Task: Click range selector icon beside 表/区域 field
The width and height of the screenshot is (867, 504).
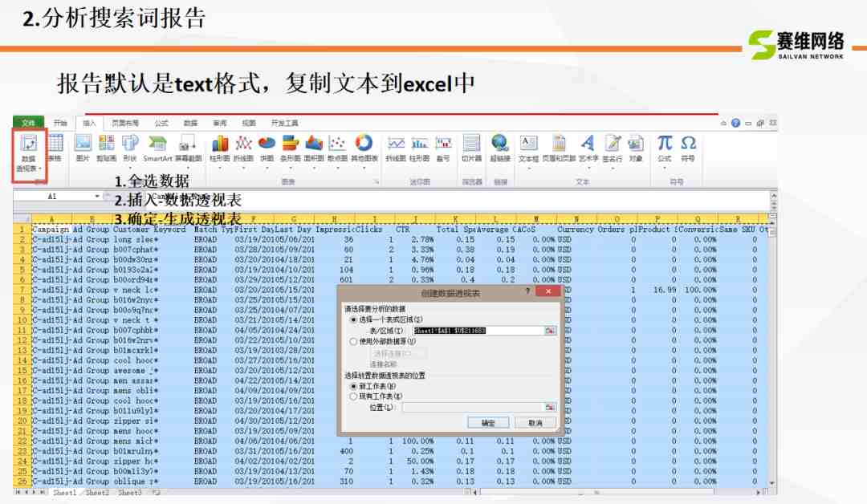Action: pyautogui.click(x=550, y=331)
